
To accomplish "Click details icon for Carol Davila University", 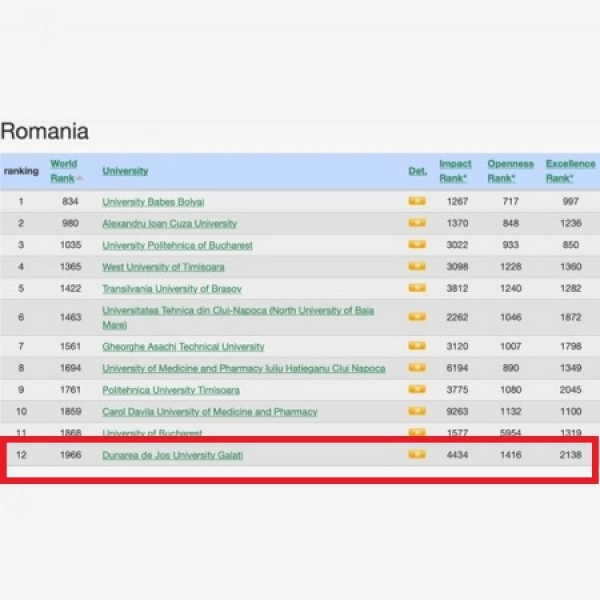I will [417, 412].
